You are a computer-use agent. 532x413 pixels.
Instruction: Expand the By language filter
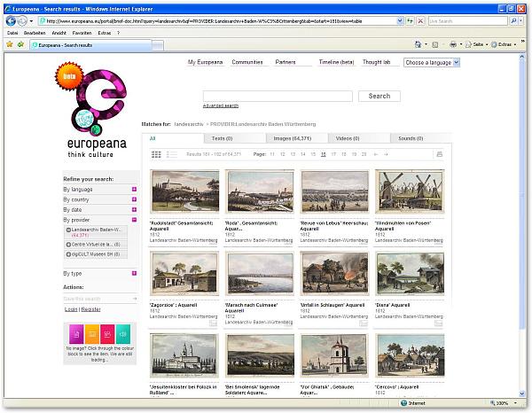point(135,189)
